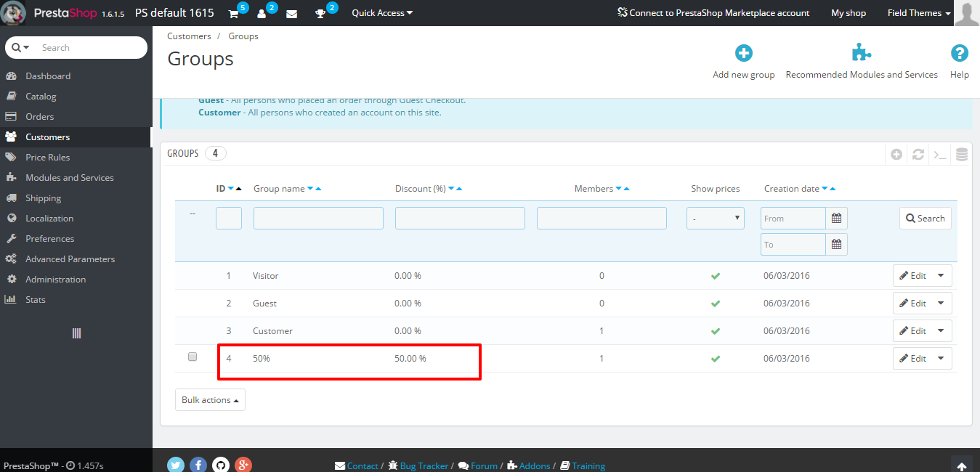Open the arrow next to Visitor's Edit button
Screen dimensions: 980x472
click(x=941, y=276)
